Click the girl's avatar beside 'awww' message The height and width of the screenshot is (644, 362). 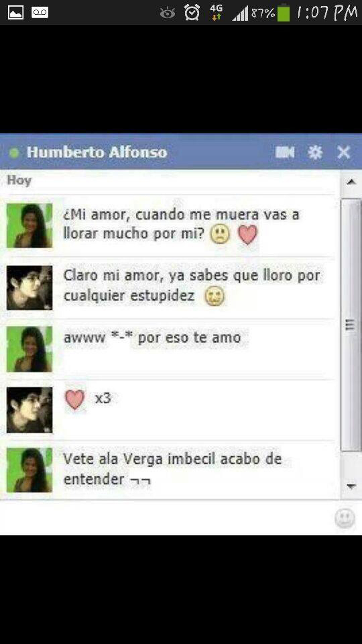[x=29, y=349]
